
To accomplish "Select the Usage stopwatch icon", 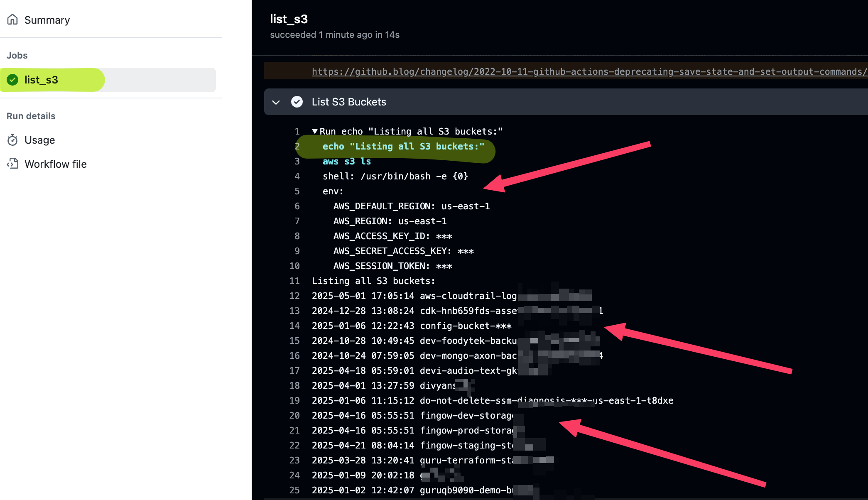I will [12, 140].
